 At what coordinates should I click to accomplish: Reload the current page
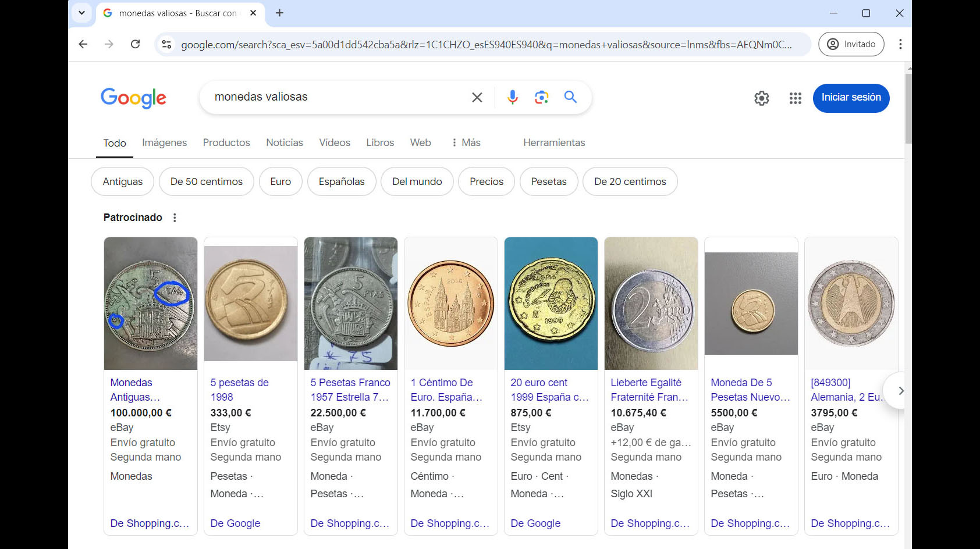(x=135, y=44)
